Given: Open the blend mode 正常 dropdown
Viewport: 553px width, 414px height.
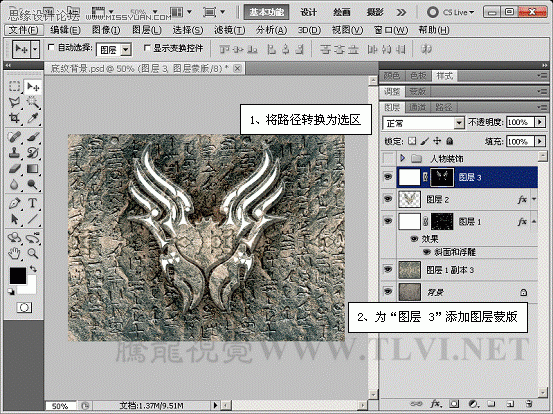Looking at the screenshot, I should (459, 123).
